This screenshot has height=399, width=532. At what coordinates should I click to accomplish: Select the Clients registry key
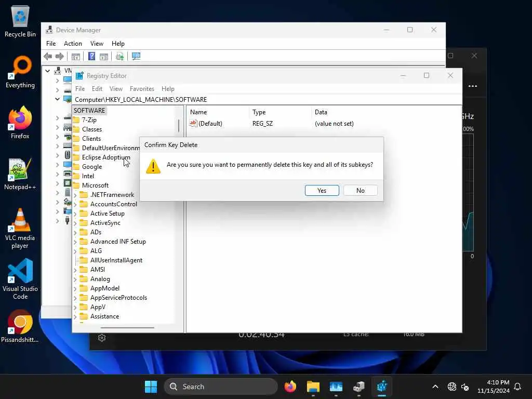click(x=91, y=138)
